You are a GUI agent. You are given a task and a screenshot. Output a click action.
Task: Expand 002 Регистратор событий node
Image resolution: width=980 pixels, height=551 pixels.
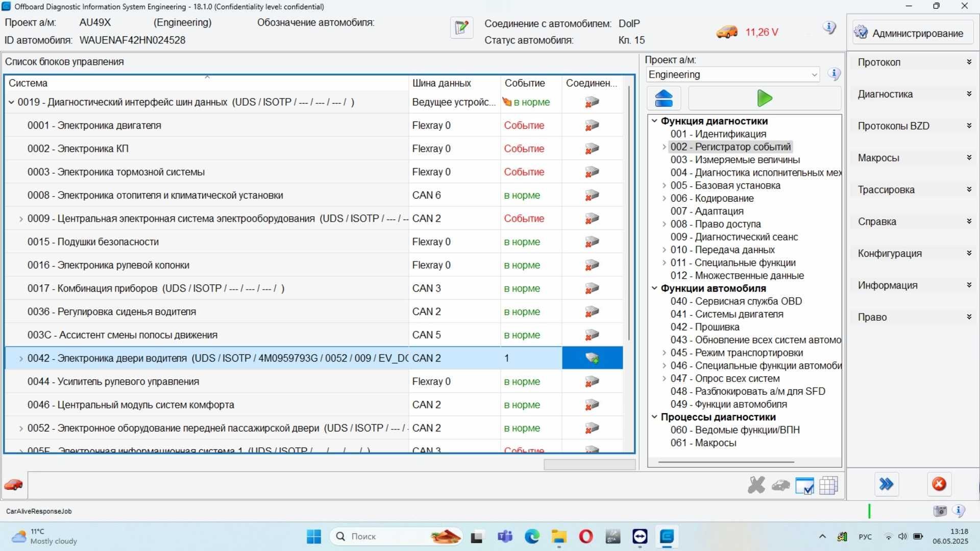pos(664,147)
